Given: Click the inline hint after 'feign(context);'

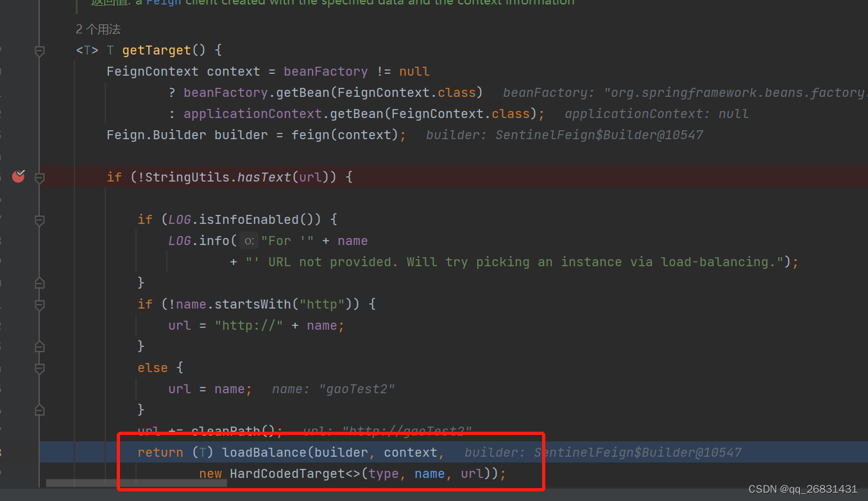Looking at the screenshot, I should pos(565,135).
